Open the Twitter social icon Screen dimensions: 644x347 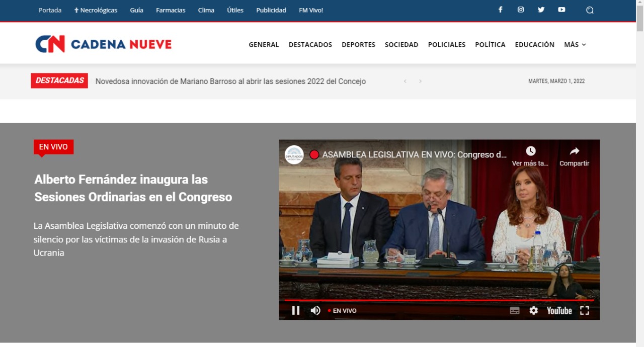[541, 10]
